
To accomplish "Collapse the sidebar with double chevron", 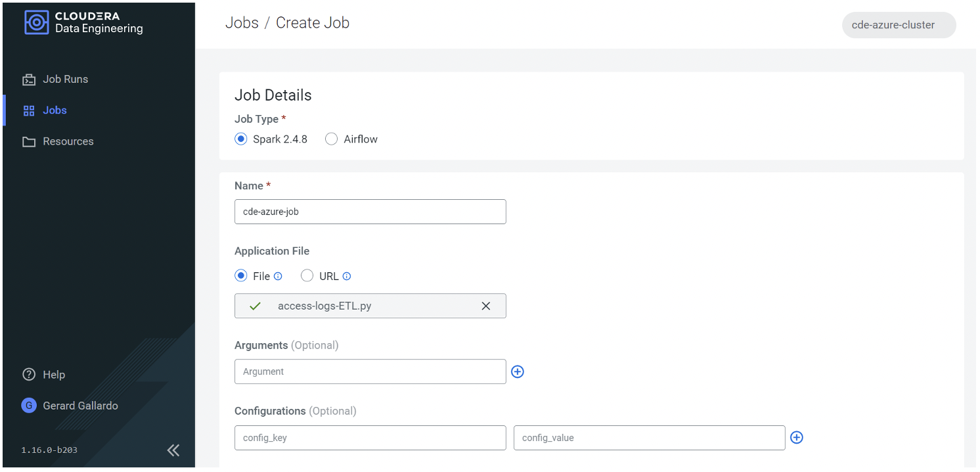I will (x=173, y=450).
